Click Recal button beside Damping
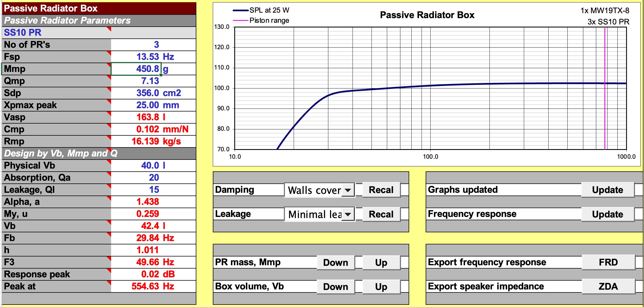The width and height of the screenshot is (644, 307). 381,190
